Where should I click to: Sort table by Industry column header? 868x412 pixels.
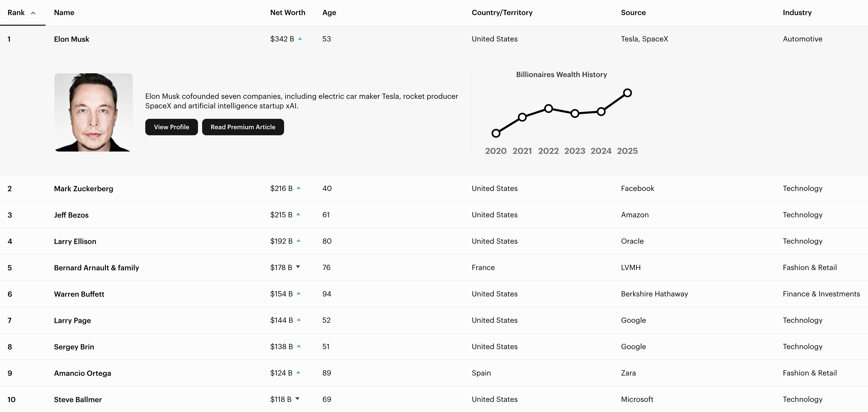point(797,12)
